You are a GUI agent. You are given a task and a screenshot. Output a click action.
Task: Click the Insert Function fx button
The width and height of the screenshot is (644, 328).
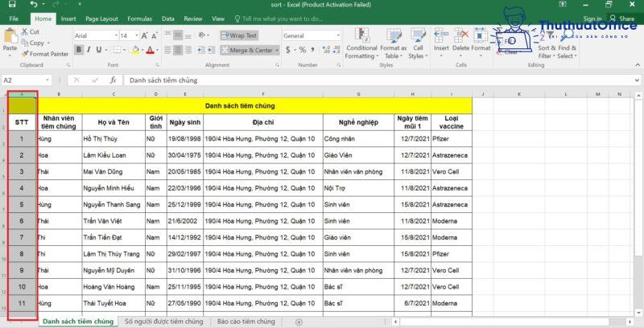coord(113,80)
